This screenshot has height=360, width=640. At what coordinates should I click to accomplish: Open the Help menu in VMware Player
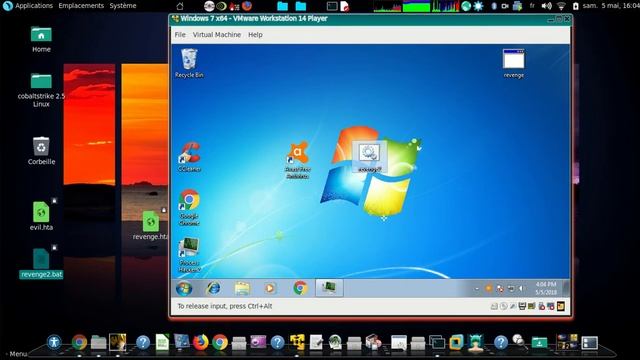255,35
